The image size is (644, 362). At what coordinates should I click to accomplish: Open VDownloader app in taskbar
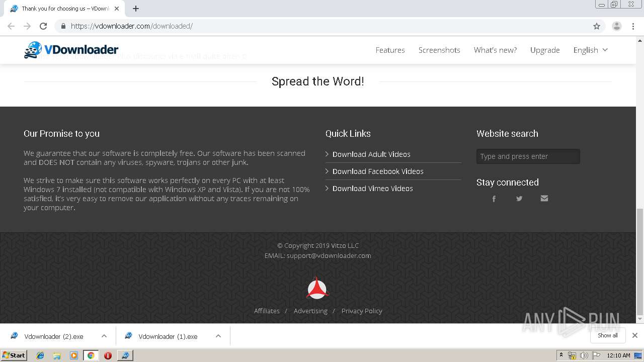click(125, 355)
